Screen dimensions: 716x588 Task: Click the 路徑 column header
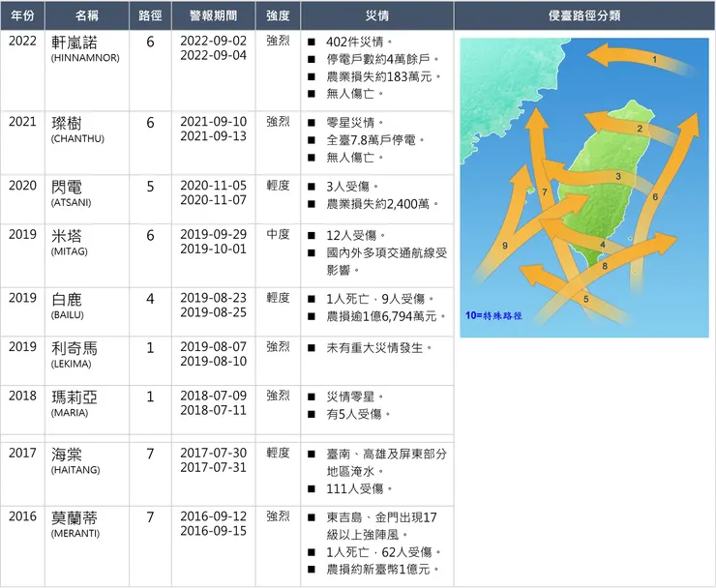[x=150, y=15]
